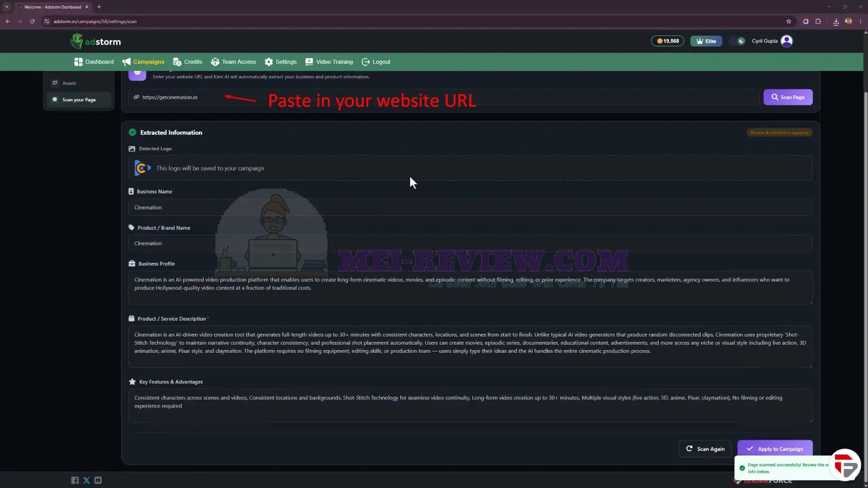Click Key Features & Advantages text area
Viewport: 868px width, 488px height.
(470, 406)
